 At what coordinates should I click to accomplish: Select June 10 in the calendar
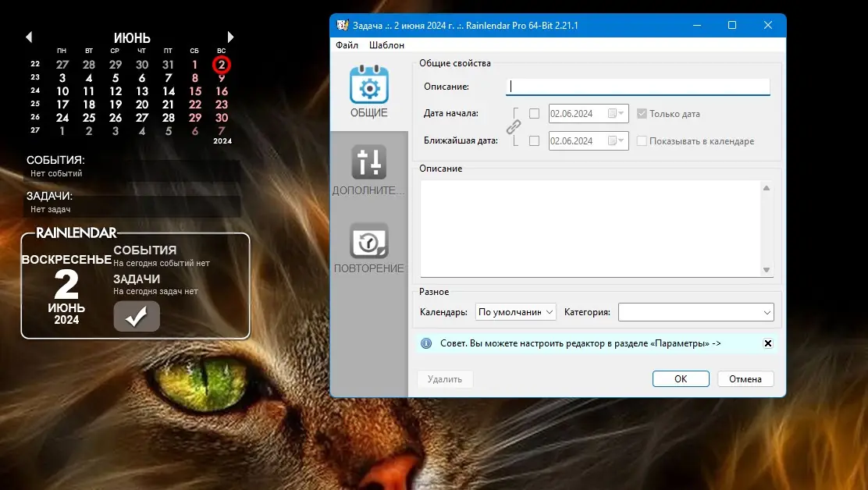click(x=62, y=91)
